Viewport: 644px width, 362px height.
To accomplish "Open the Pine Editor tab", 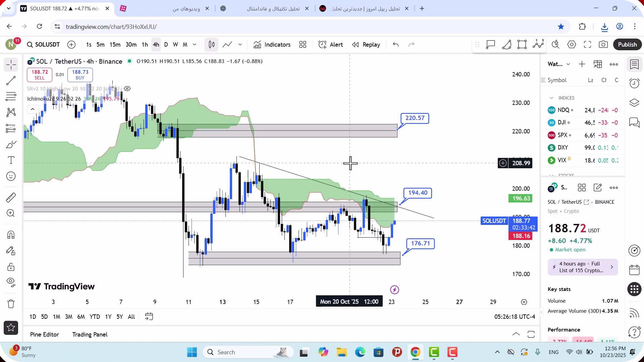I will pos(44,335).
